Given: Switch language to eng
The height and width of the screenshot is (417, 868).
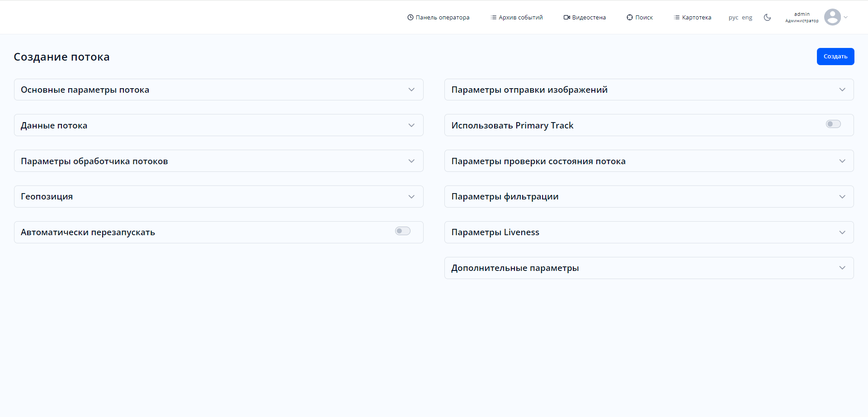Looking at the screenshot, I should coord(747,18).
